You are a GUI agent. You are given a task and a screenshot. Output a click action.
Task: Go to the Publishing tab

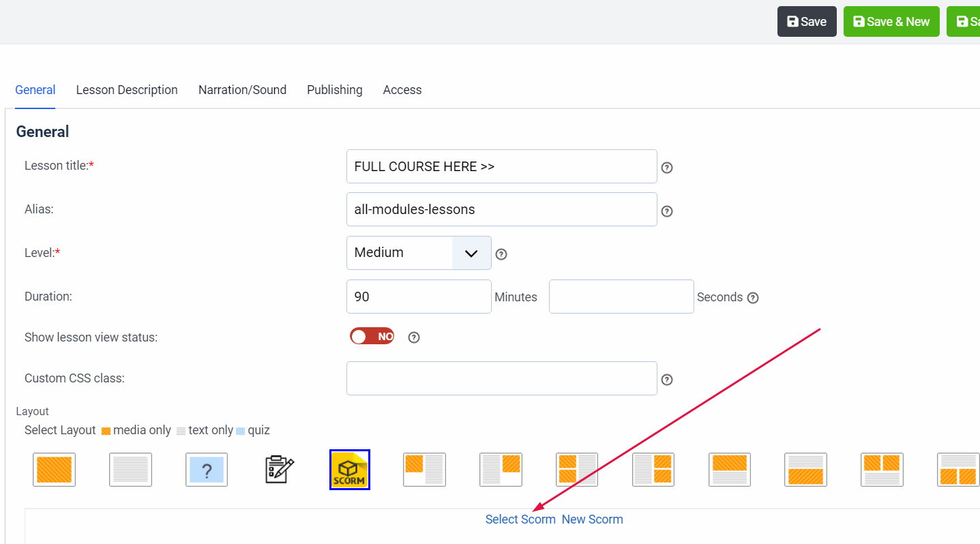pos(335,90)
